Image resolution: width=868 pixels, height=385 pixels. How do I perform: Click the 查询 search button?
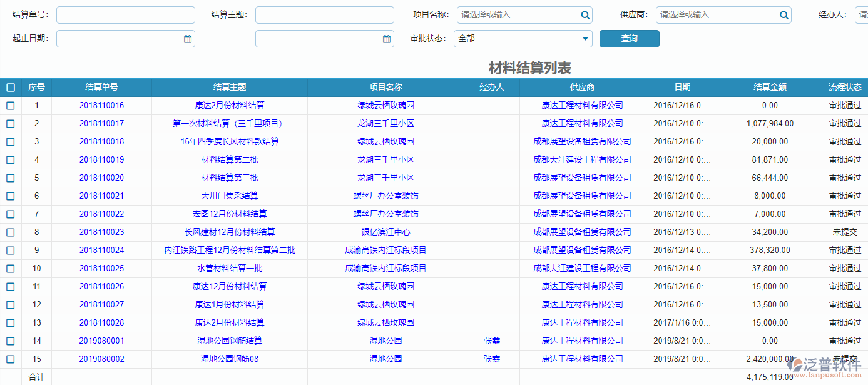[x=629, y=38]
